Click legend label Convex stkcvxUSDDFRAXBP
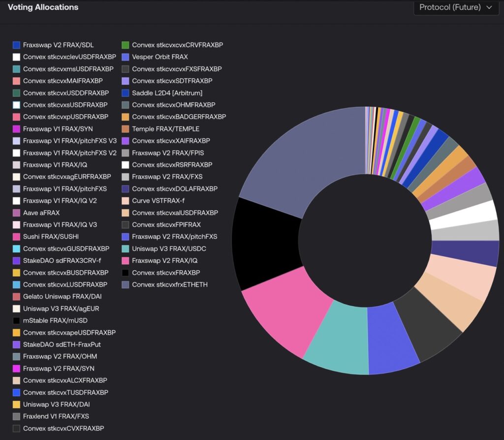504x440 pixels. click(66, 93)
